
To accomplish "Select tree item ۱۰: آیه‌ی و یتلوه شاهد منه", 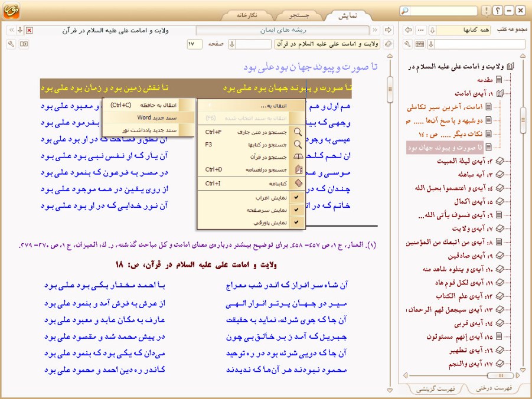I will (458, 269).
